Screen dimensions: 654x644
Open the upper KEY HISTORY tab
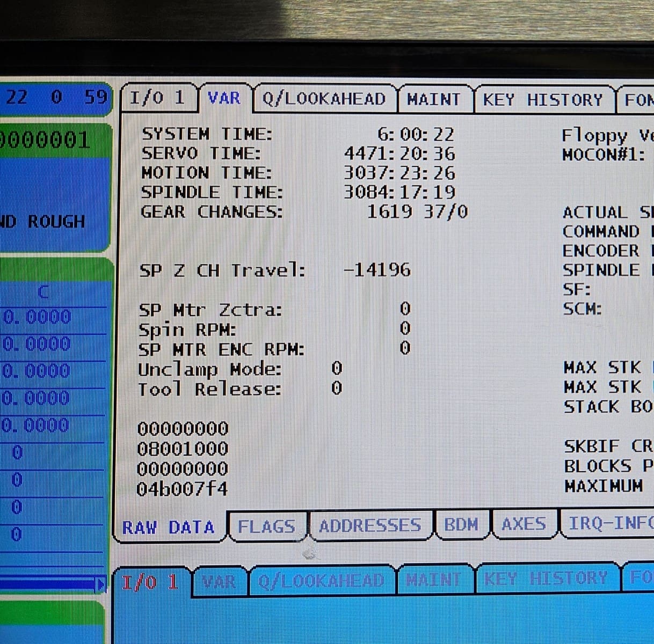(542, 100)
